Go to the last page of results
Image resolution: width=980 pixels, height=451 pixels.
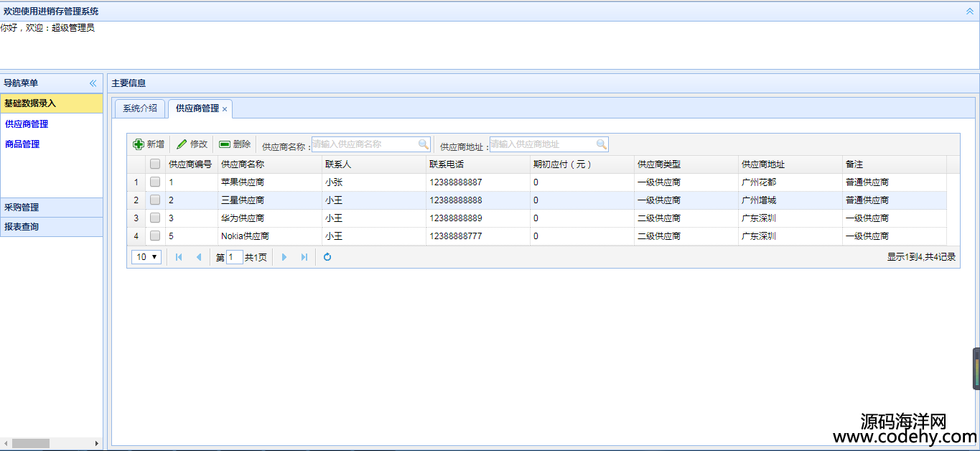(304, 257)
